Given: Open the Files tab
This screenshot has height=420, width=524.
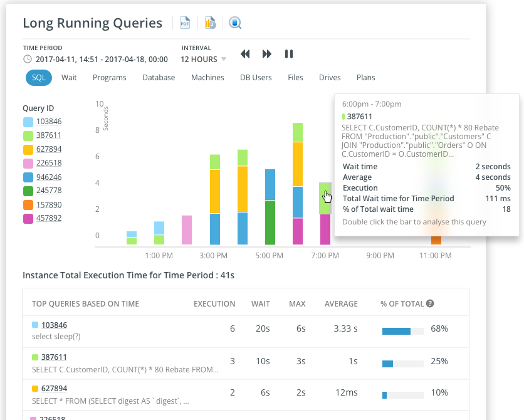Looking at the screenshot, I should click(x=295, y=78).
